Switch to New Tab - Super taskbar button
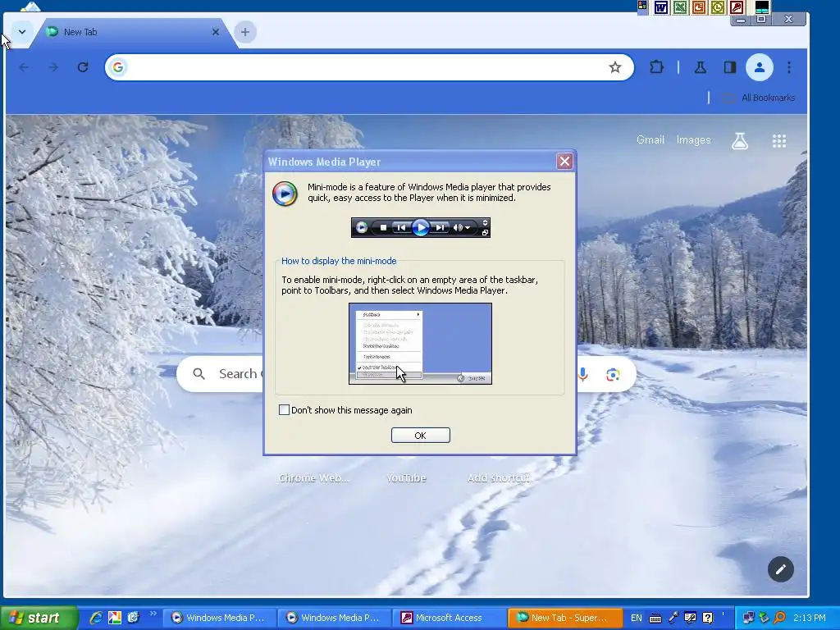The image size is (840, 630). pyautogui.click(x=564, y=618)
